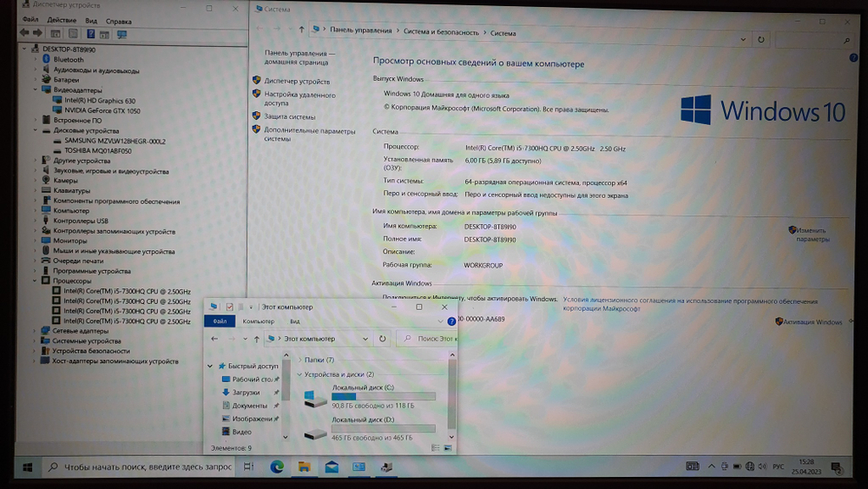Screen dimensions: 868x489
Task: Select Intel(R) HD Graphics 630 device
Action: point(100,101)
